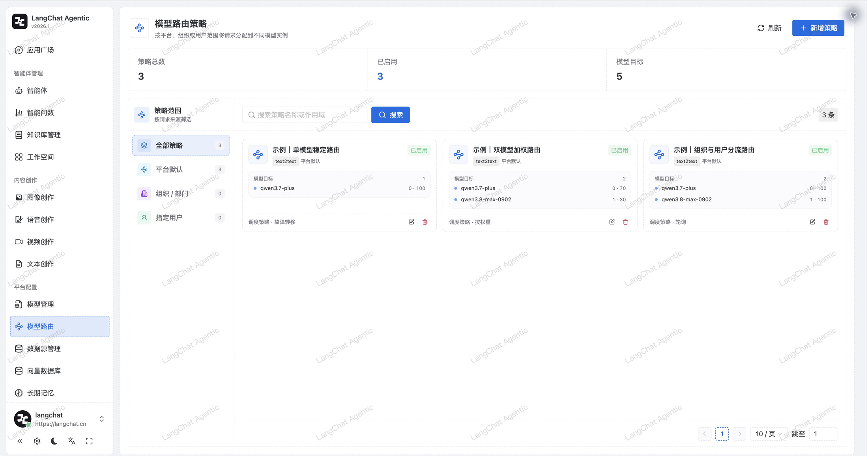
Task: Toggle dark mode moon icon
Action: [54, 441]
